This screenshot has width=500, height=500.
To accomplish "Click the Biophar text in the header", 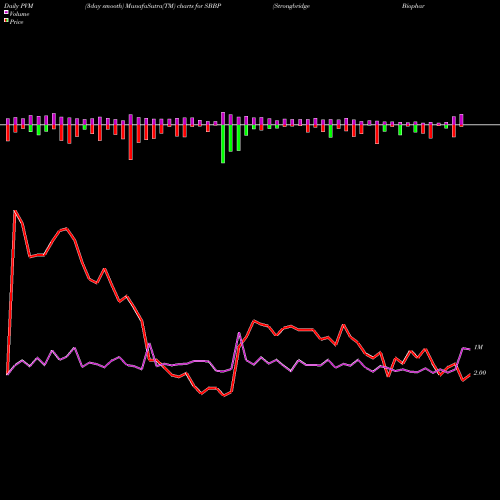I will (x=413, y=6).
